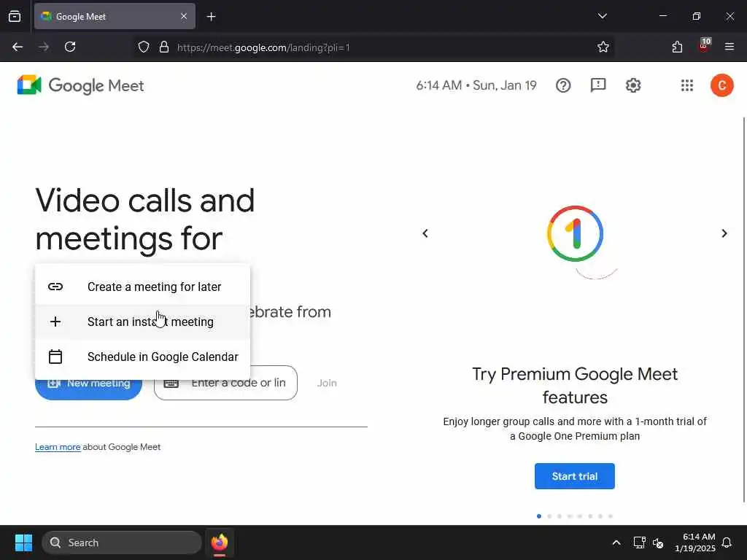Click the page vertical scrollbar
Viewport: 747px width, 560px height.
744,309
